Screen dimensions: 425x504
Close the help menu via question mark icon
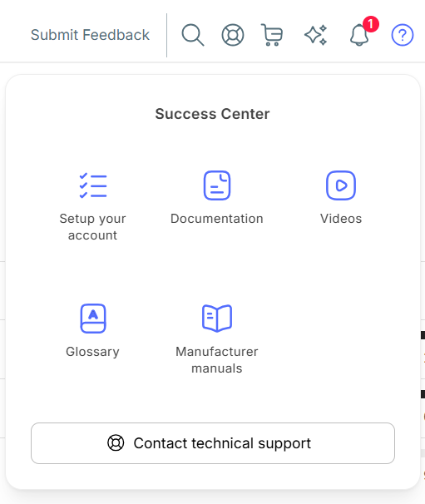pos(403,35)
